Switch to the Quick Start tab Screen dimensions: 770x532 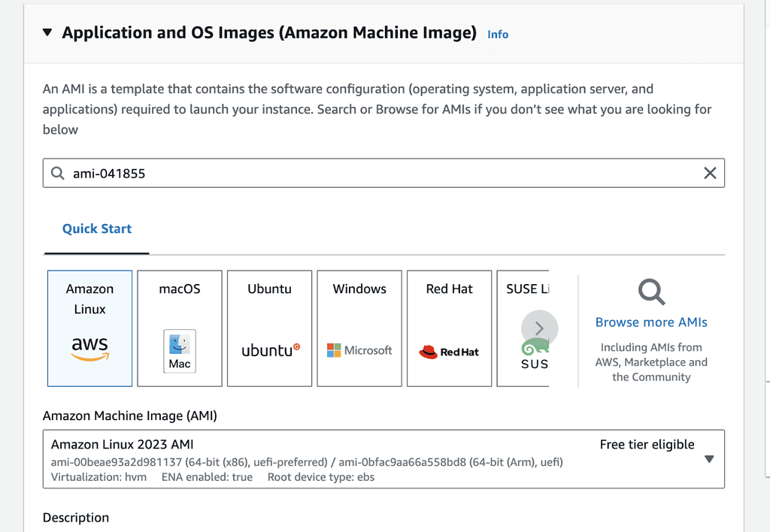click(97, 228)
